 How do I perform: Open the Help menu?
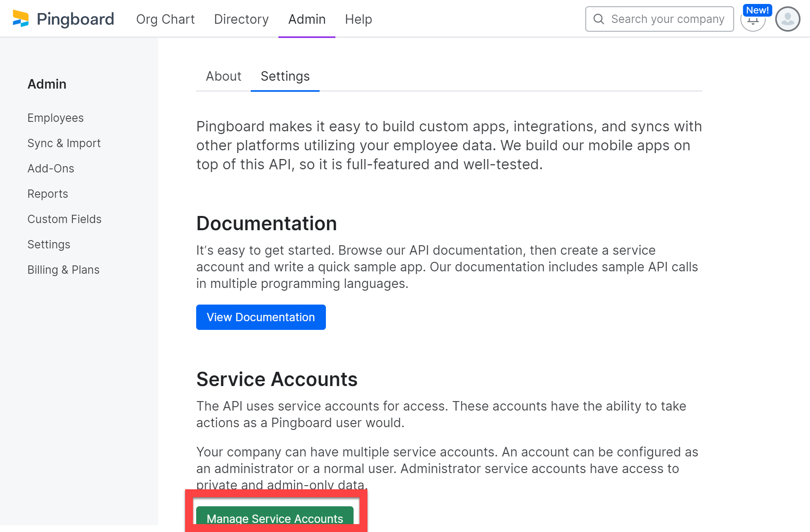pyautogui.click(x=358, y=19)
